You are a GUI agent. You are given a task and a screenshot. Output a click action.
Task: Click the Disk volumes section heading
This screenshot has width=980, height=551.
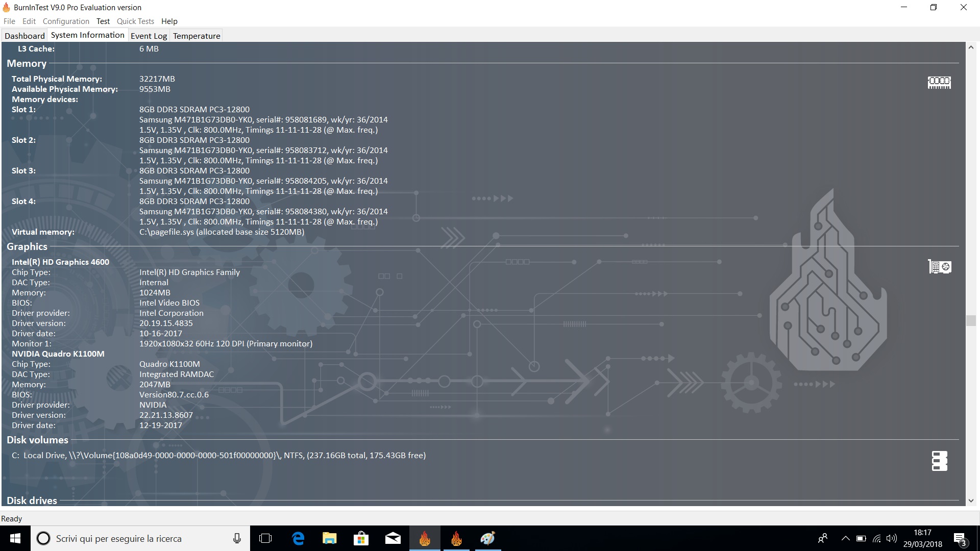click(37, 440)
